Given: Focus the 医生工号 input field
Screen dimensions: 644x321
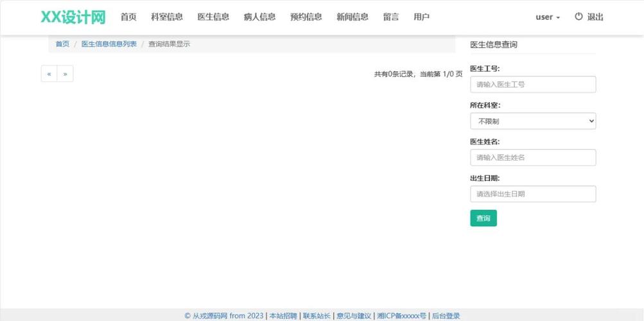Looking at the screenshot, I should tap(533, 85).
